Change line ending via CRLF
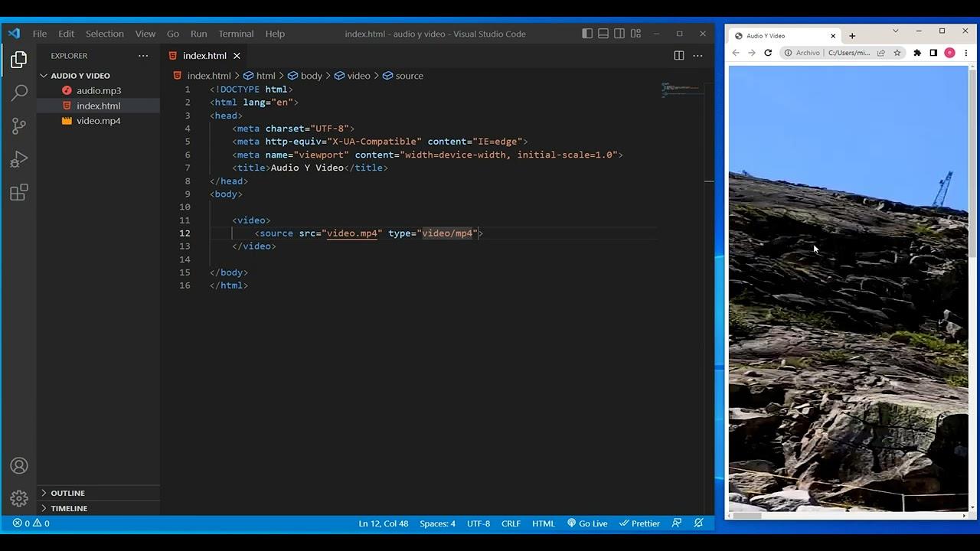 (511, 523)
